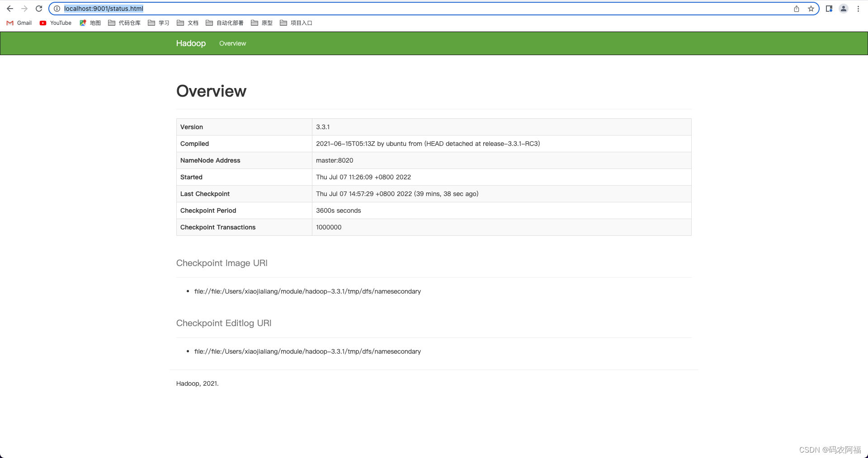
Task: Go forward in browser history
Action: (x=24, y=9)
